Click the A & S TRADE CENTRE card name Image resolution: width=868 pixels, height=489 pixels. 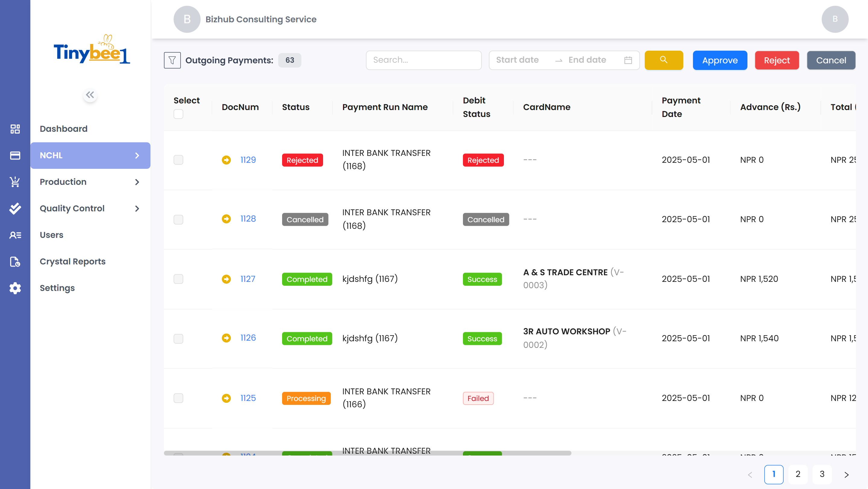click(565, 272)
